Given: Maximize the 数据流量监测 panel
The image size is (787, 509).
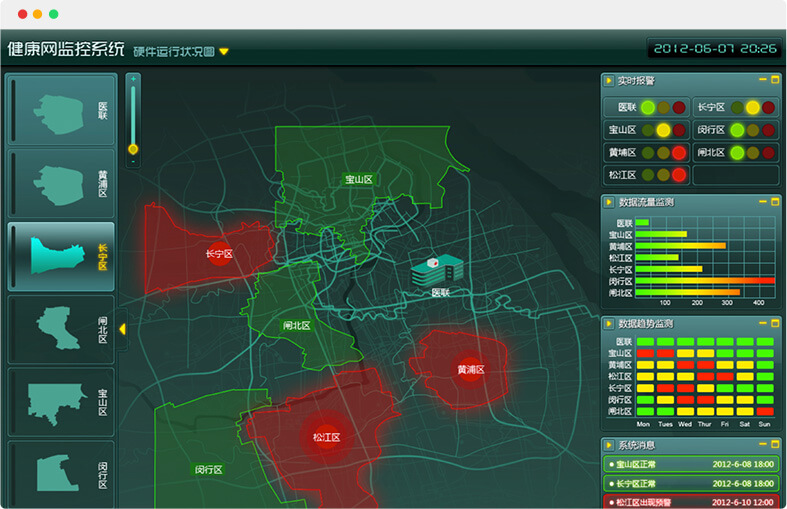Looking at the screenshot, I should click(774, 202).
